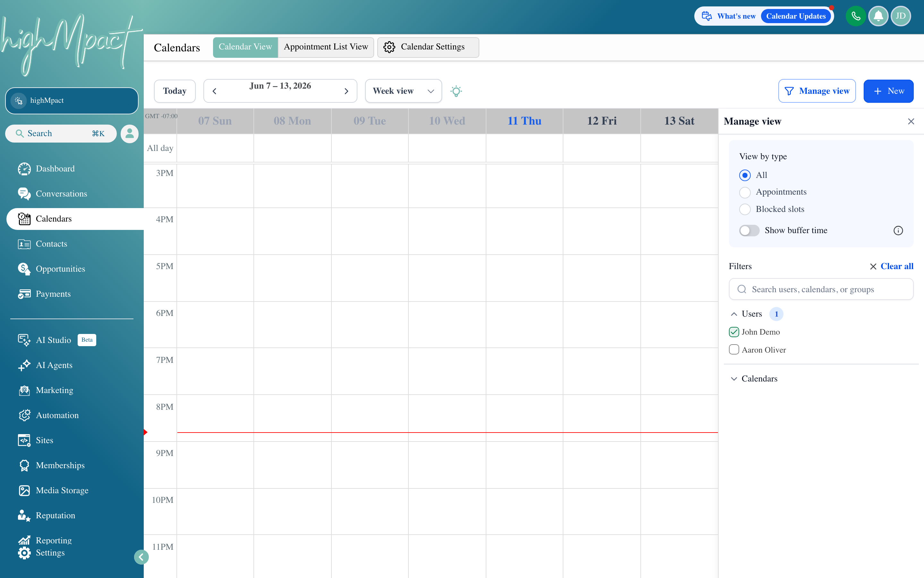
Task: Click the 11 Thu column header
Action: [524, 121]
